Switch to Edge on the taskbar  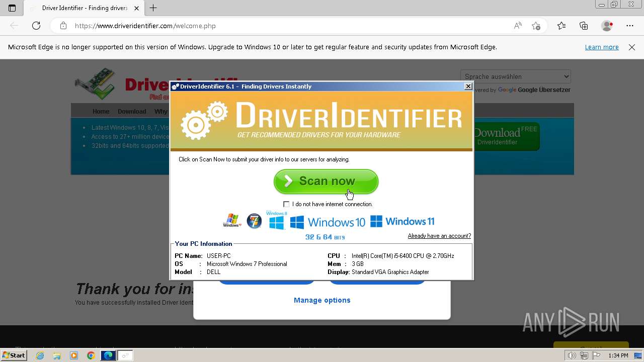108,355
